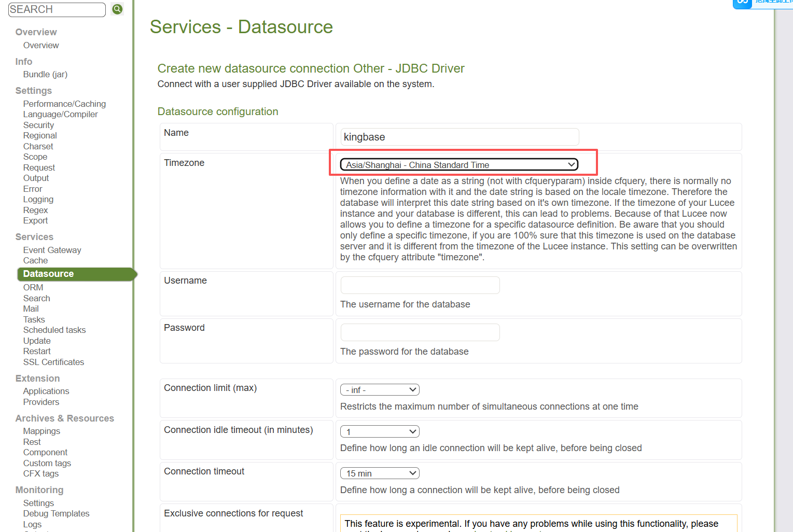Click the SEARCH box in sidebar
793x532 pixels.
coord(57,10)
